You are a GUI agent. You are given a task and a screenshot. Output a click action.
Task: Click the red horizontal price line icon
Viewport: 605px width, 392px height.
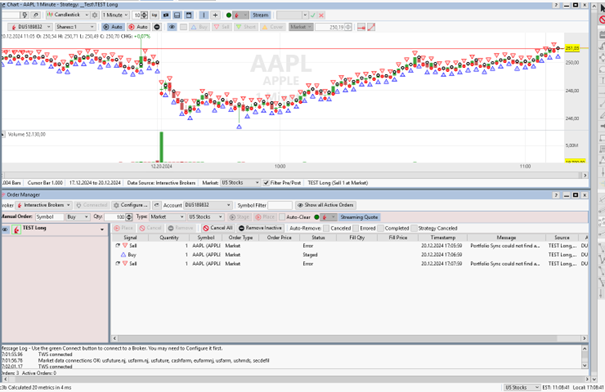(x=361, y=27)
